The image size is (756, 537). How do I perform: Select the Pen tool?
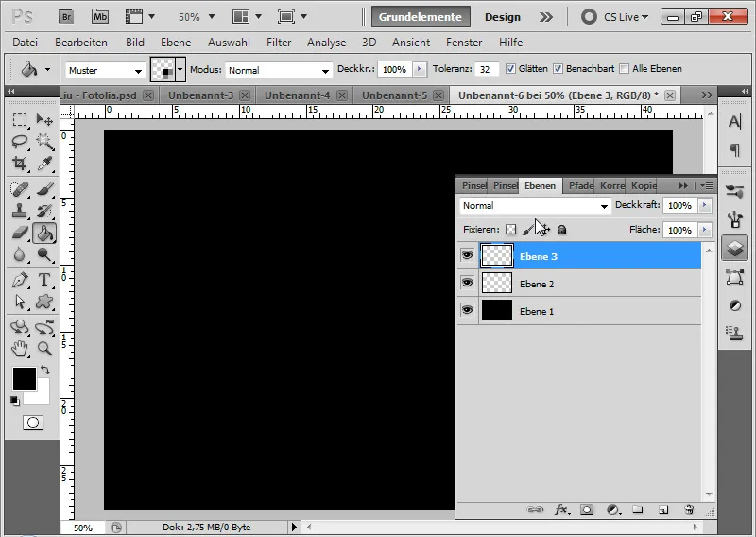pos(20,280)
